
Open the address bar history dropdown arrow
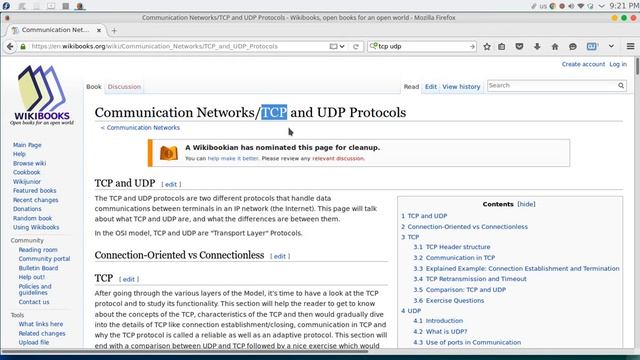pos(342,47)
